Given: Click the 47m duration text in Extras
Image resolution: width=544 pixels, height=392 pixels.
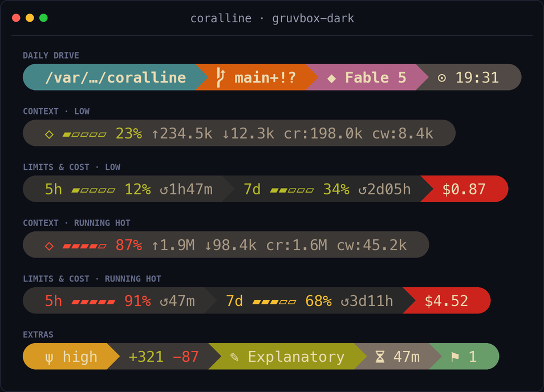Looking at the screenshot, I should (x=407, y=357).
